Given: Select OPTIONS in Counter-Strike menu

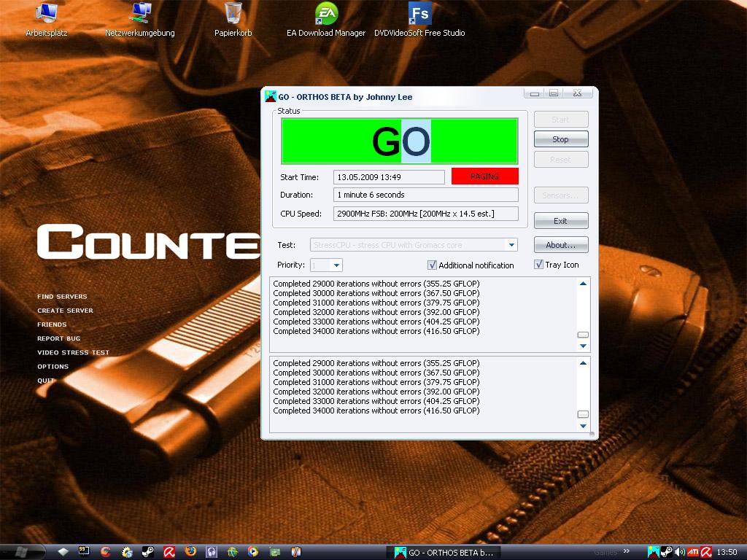Looking at the screenshot, I should pos(53,367).
